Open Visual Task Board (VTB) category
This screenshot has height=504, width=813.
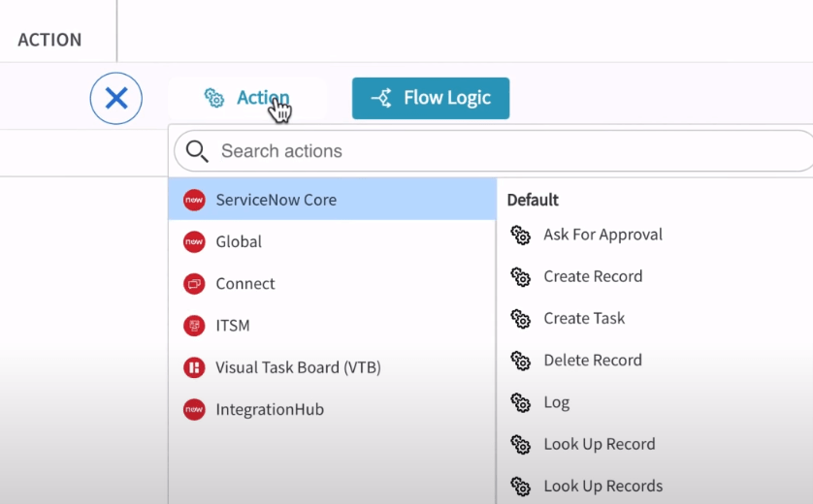coord(332,367)
